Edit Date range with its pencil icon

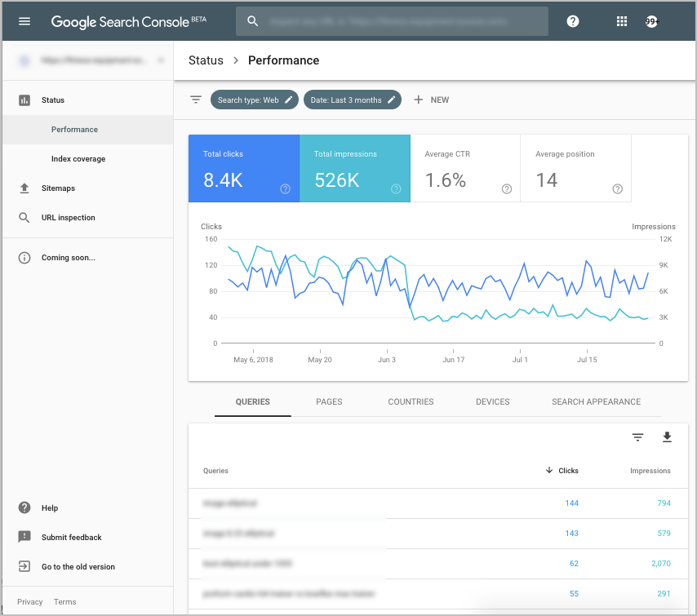coord(391,100)
